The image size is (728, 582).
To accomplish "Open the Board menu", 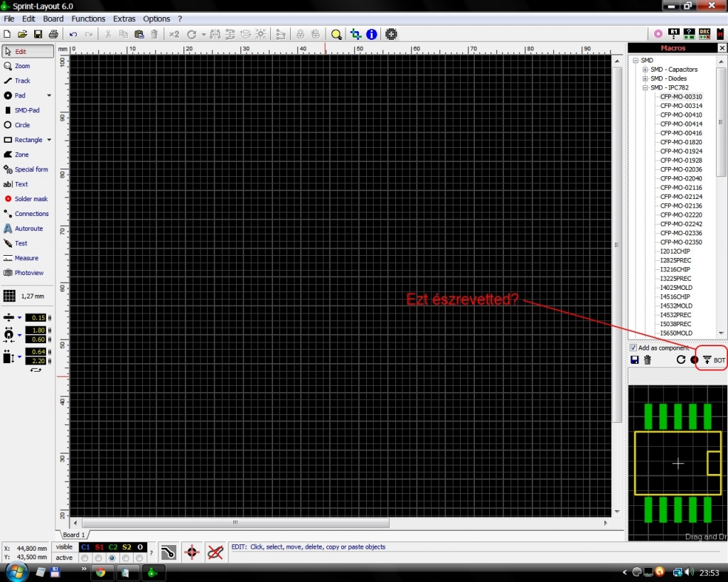I will pos(53,18).
